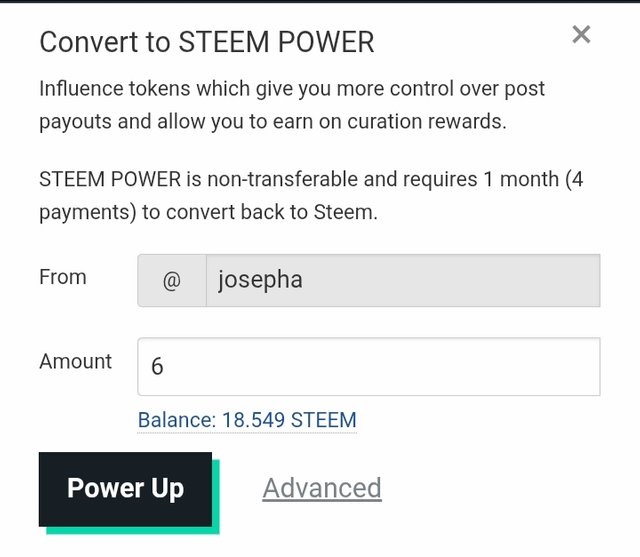Click the convert back to Steem line
Image resolution: width=640 pixels, height=557 pixels.
(208, 213)
